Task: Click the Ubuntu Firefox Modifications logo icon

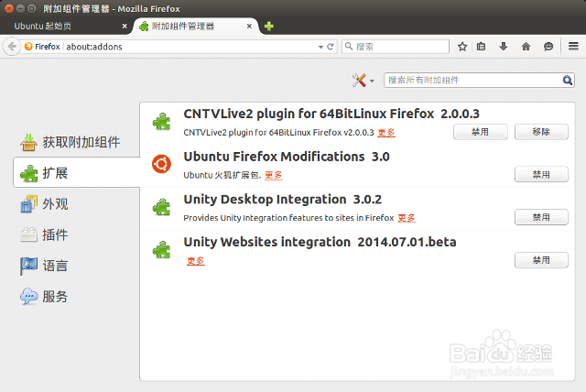Action: click(x=161, y=164)
